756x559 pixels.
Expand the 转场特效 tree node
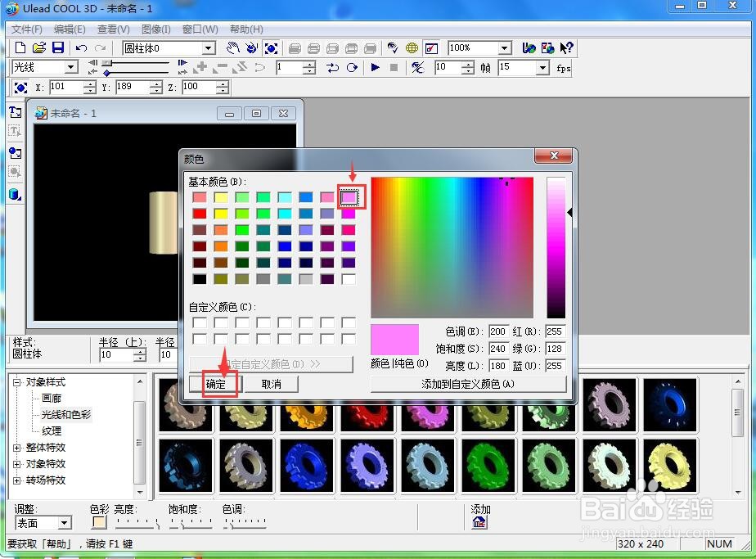[17, 480]
